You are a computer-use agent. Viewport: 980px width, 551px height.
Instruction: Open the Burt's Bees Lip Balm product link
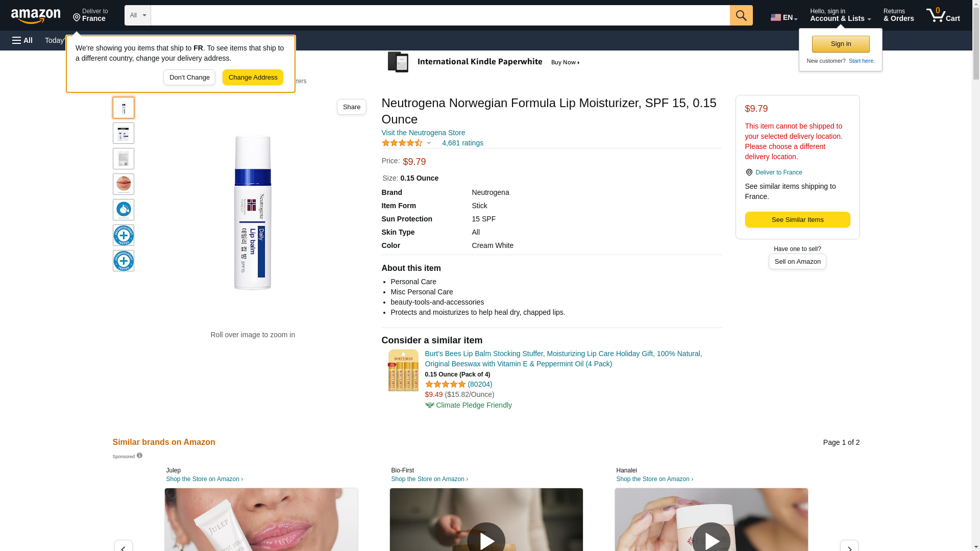pyautogui.click(x=563, y=359)
